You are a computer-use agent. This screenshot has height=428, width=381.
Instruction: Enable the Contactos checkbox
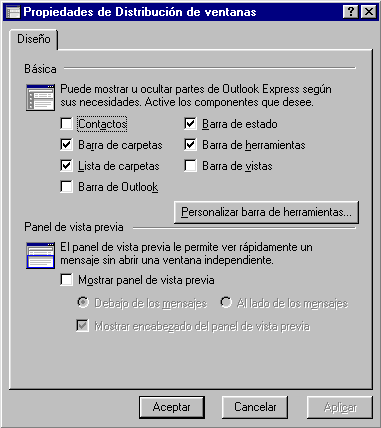(66, 124)
